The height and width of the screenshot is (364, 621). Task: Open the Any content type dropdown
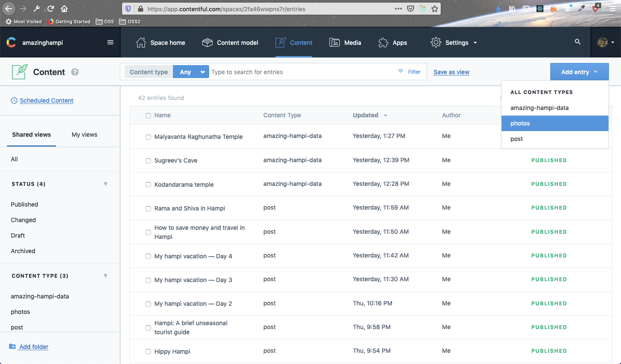(191, 72)
